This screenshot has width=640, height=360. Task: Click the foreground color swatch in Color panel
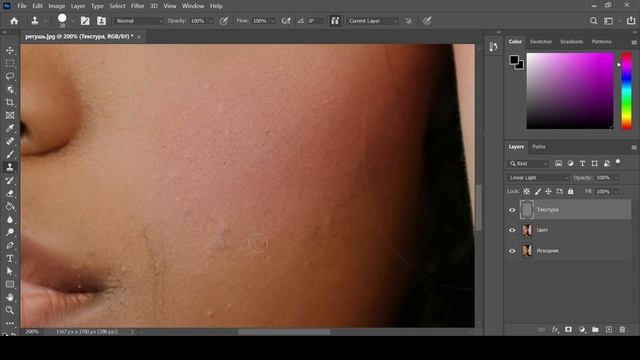pos(514,60)
